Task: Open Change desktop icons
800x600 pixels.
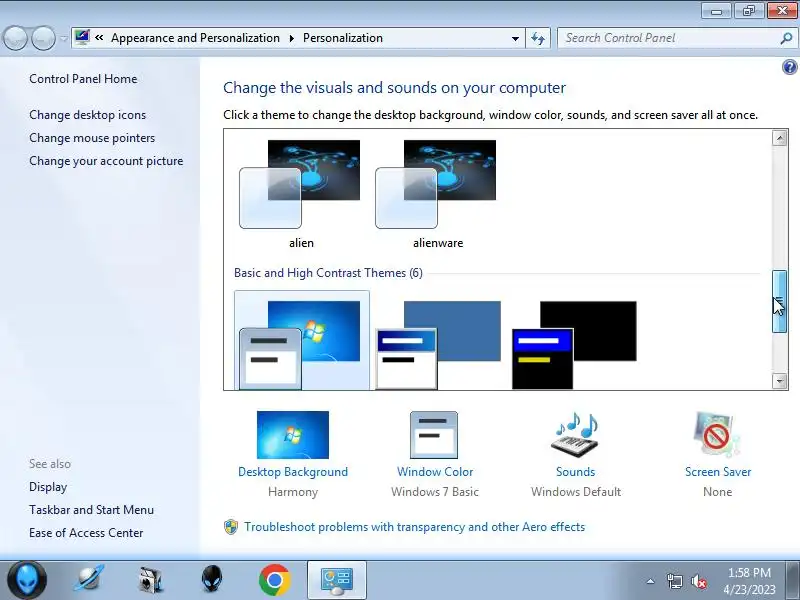Action: 87,115
